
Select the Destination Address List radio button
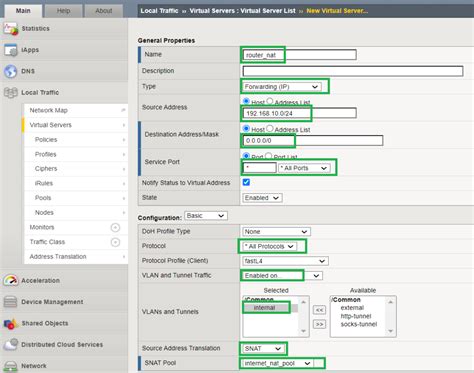270,128
